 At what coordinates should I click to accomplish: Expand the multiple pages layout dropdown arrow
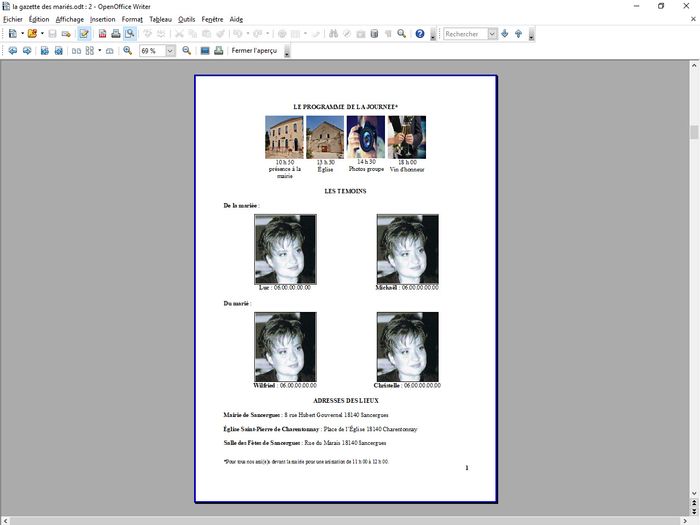pos(99,51)
